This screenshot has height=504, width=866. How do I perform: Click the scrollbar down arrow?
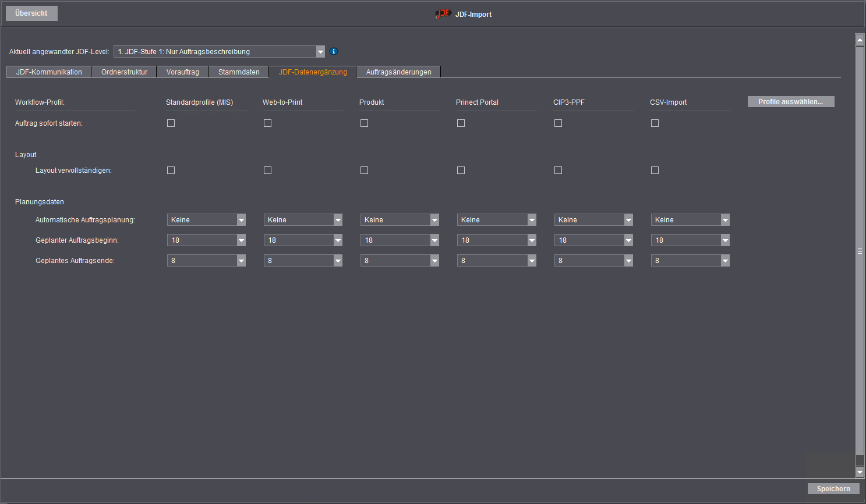(860, 472)
